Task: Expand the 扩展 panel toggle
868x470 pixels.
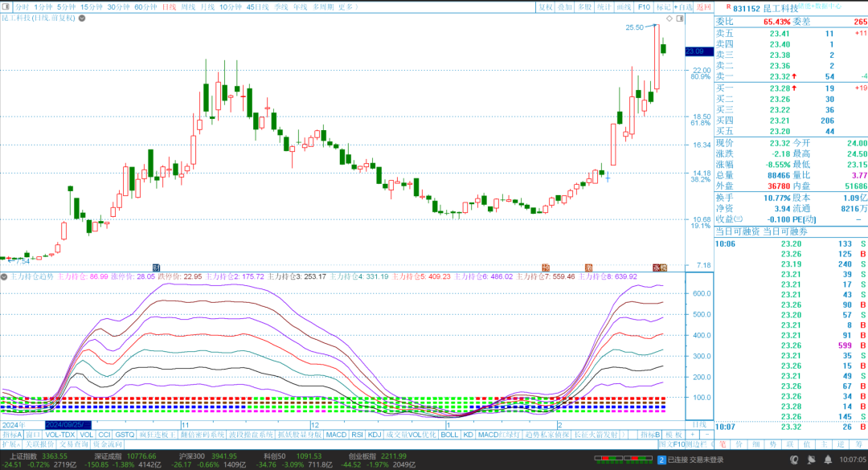Action: [x=11, y=444]
